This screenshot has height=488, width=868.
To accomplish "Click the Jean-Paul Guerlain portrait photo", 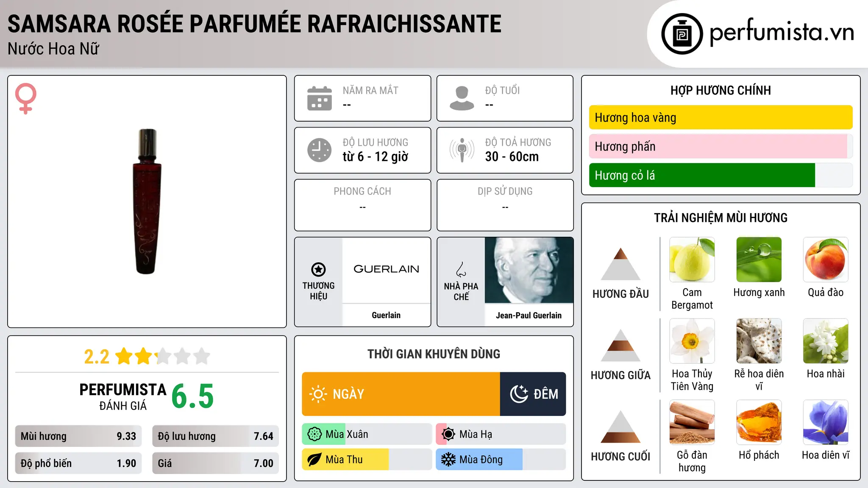I will (x=529, y=270).
